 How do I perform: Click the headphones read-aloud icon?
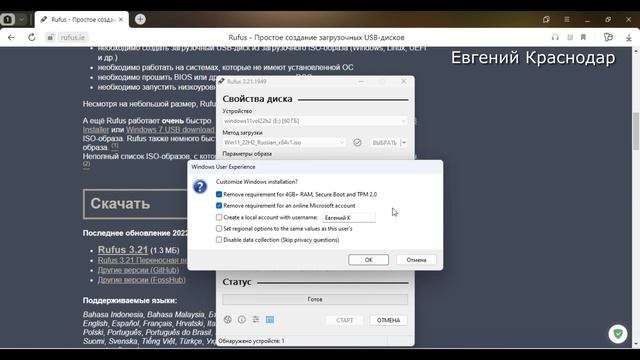click(555, 37)
